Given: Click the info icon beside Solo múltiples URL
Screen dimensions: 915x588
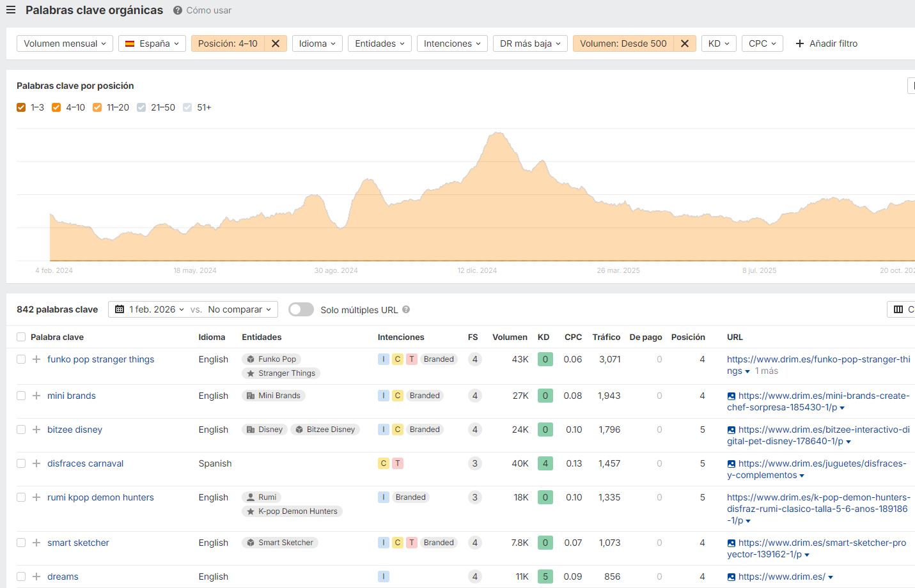Looking at the screenshot, I should (406, 309).
